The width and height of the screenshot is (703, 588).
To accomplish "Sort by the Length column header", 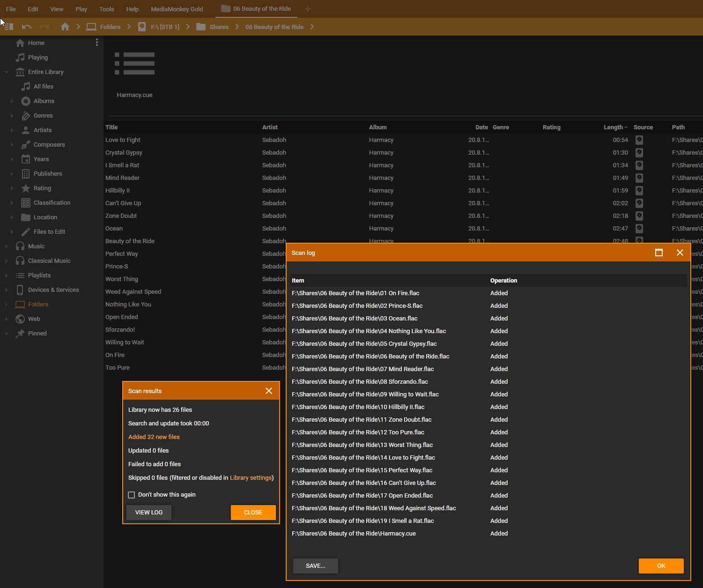I will (613, 127).
